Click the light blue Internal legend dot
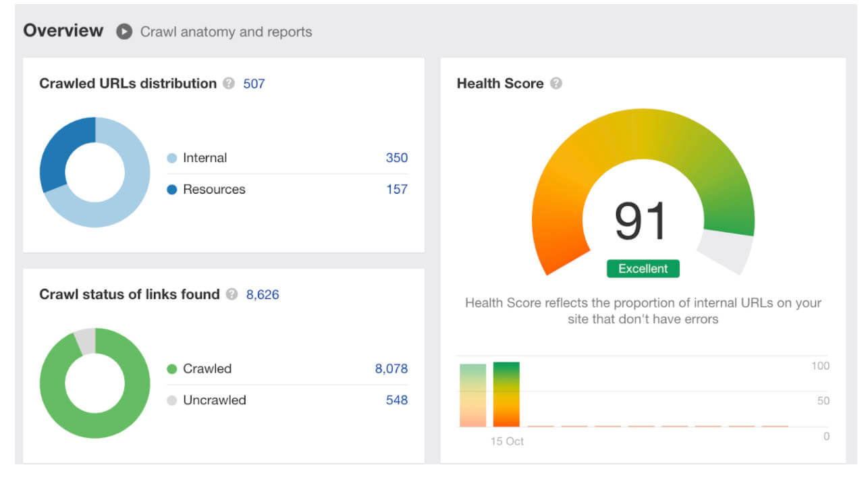The width and height of the screenshot is (868, 490). pyautogui.click(x=172, y=158)
